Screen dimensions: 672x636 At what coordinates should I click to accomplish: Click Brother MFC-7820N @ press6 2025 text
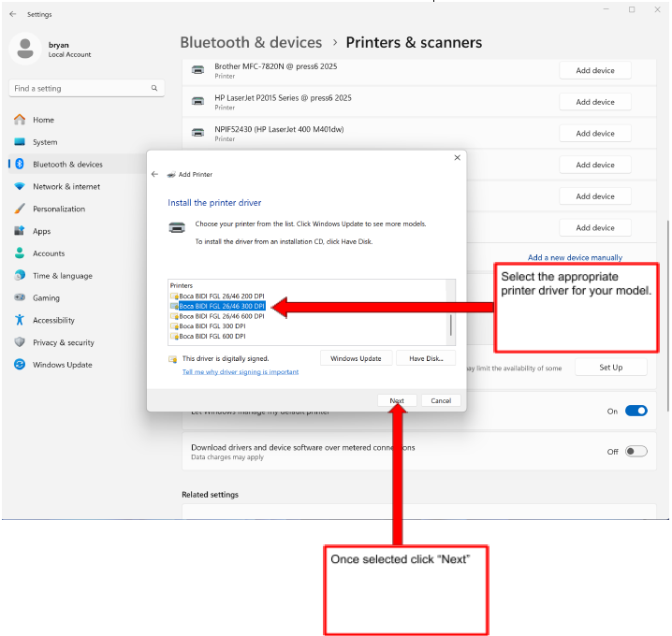[x=275, y=66]
